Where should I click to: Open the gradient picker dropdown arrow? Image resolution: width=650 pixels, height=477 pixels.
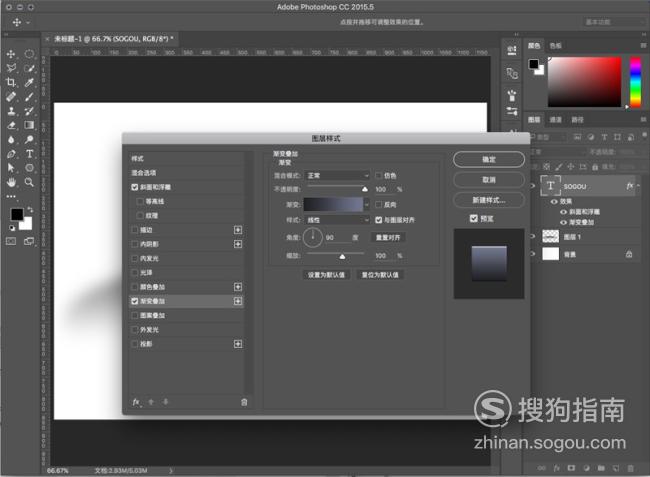pos(366,204)
